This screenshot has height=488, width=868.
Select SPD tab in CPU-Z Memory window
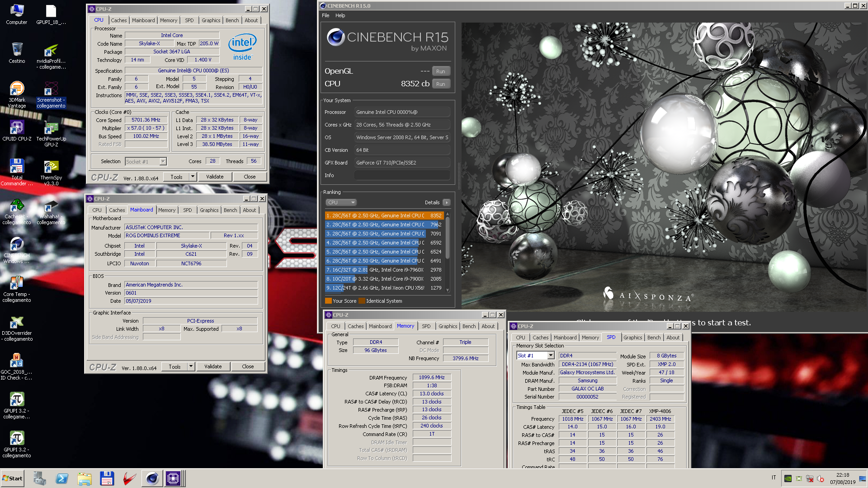point(426,326)
